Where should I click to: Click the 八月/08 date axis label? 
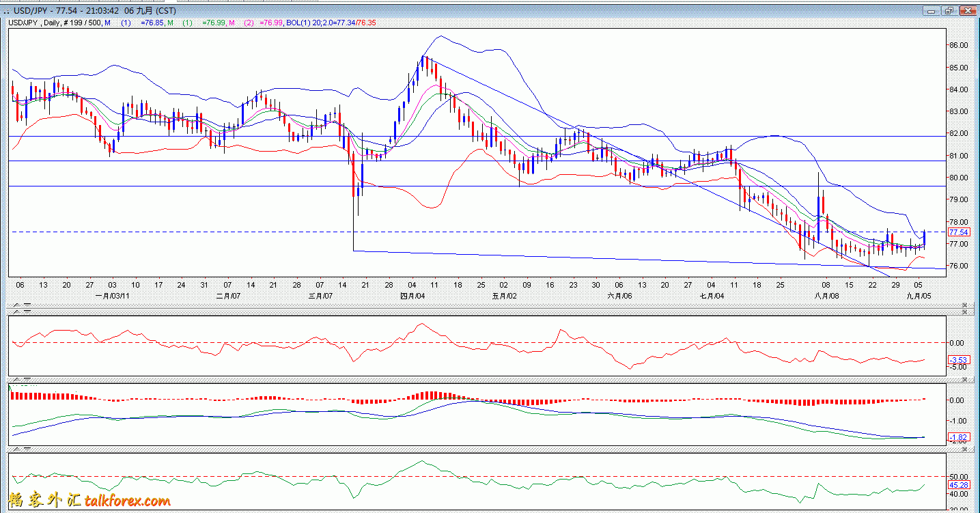tap(826, 296)
